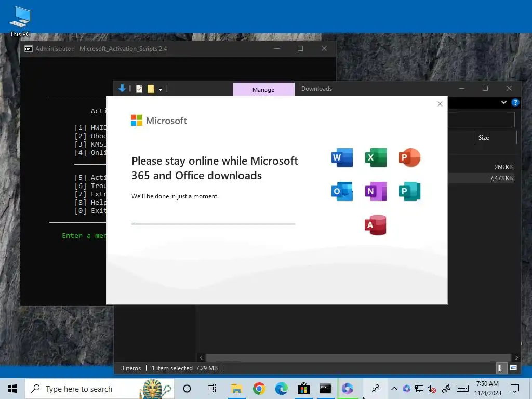Click the download progress bar in installer
532x399 pixels.
pyautogui.click(x=214, y=224)
